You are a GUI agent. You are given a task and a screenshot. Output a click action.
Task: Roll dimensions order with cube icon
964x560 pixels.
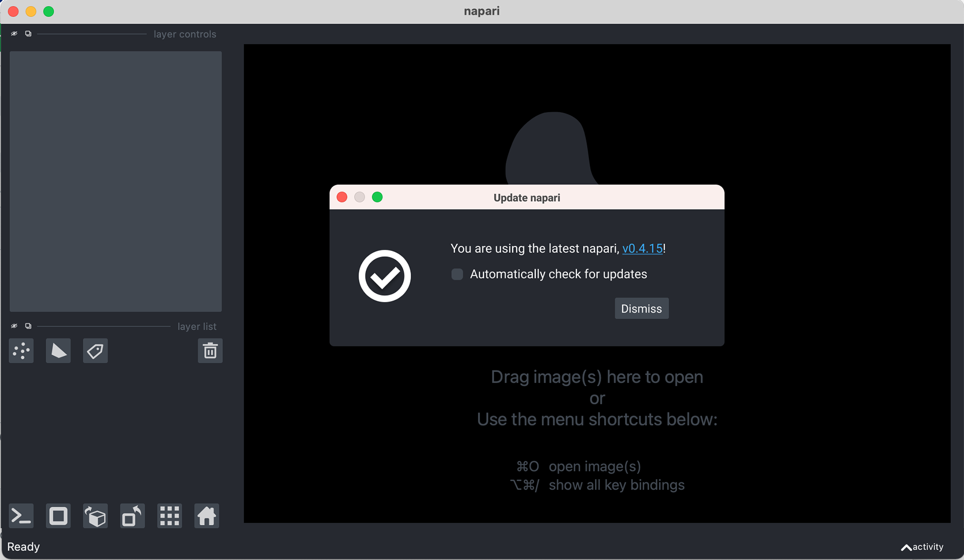(x=95, y=516)
